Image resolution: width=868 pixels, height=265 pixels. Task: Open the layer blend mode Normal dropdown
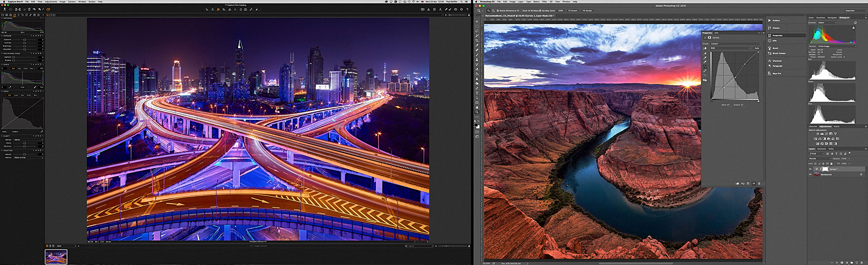[x=820, y=159]
